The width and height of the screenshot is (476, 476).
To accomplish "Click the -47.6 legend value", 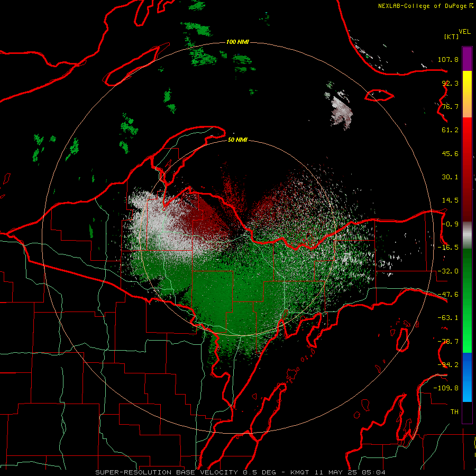I will pyautogui.click(x=448, y=295).
